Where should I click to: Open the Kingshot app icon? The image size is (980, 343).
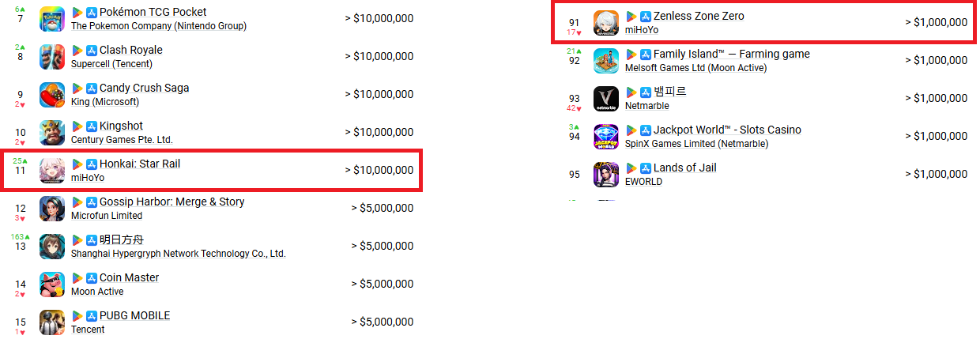52,133
